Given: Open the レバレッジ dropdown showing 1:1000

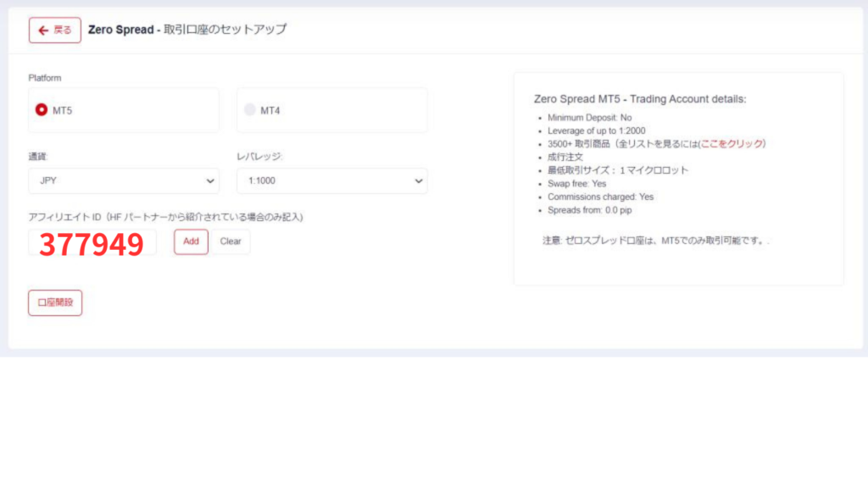Looking at the screenshot, I should click(x=332, y=181).
